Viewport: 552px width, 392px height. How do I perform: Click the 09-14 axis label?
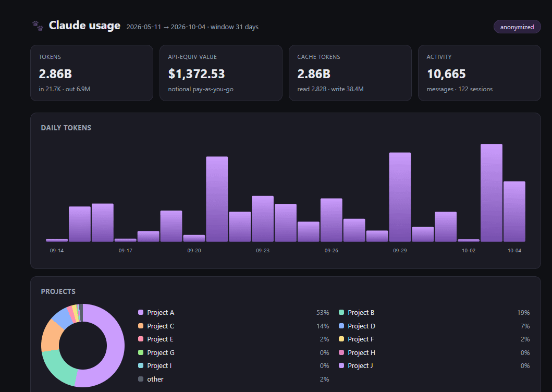click(x=57, y=250)
